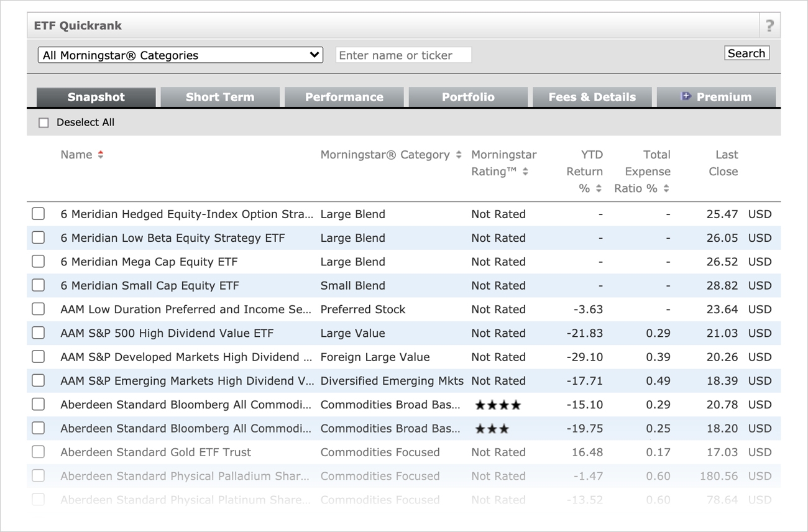Open AAM S&P Developed Markets High Dividend link

[187, 357]
